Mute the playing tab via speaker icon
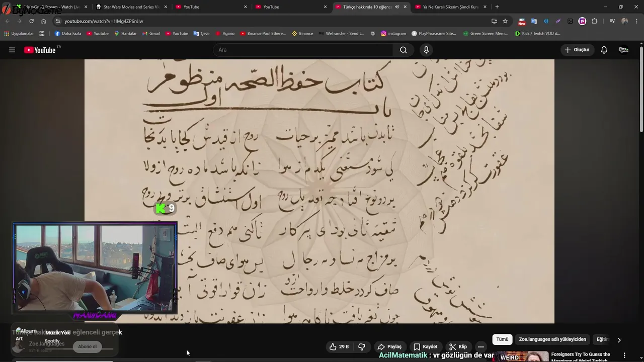The image size is (644, 362). pyautogui.click(x=397, y=7)
